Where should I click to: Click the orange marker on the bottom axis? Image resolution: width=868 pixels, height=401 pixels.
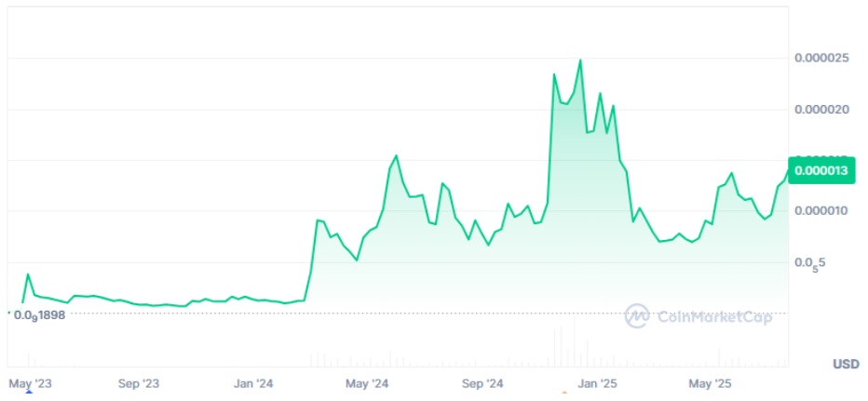coord(563,393)
